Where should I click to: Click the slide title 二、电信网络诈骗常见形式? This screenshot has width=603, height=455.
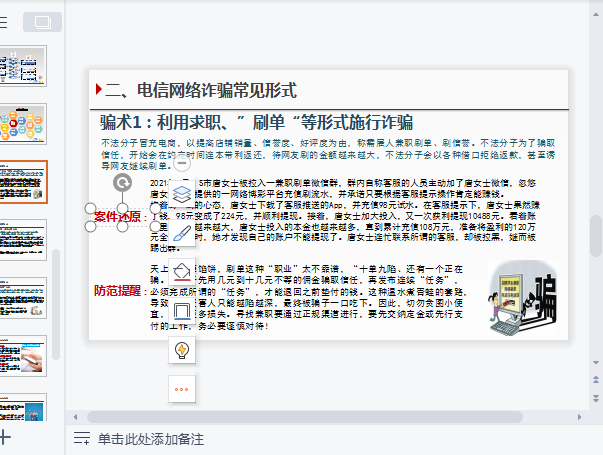[x=201, y=90]
